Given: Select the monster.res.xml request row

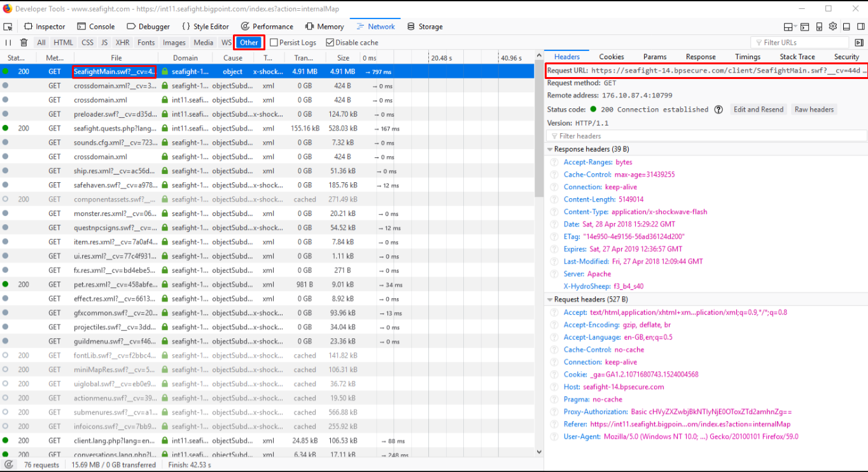Looking at the screenshot, I should (x=267, y=213).
